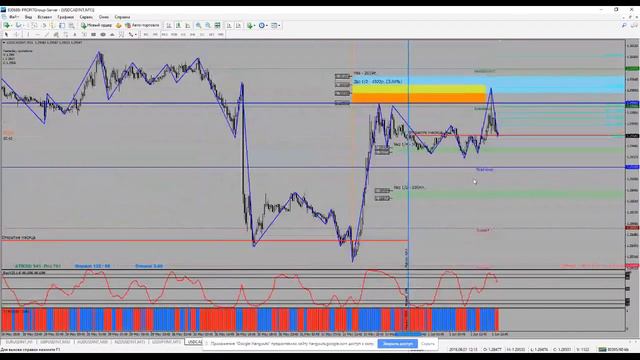Viewport: 640px width, 360px height.
Task: Select the Cursor arrow tool
Action: (x=7, y=35)
